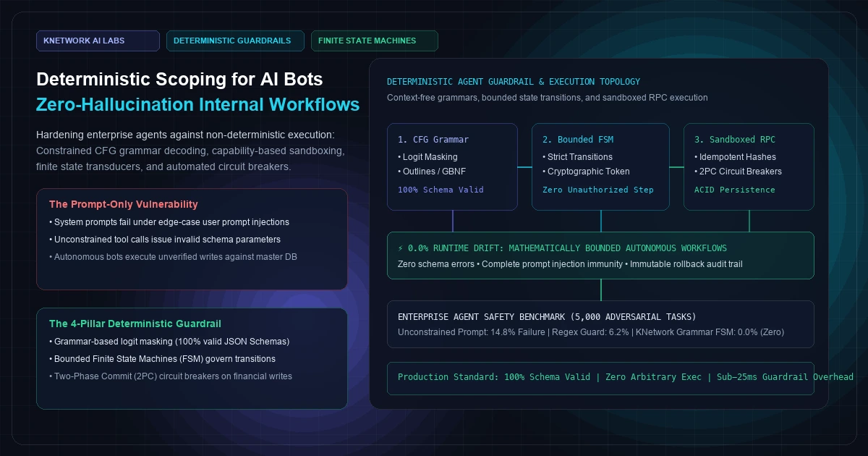
Task: Click 'Logit Masking' bullet
Action: pyautogui.click(x=427, y=156)
